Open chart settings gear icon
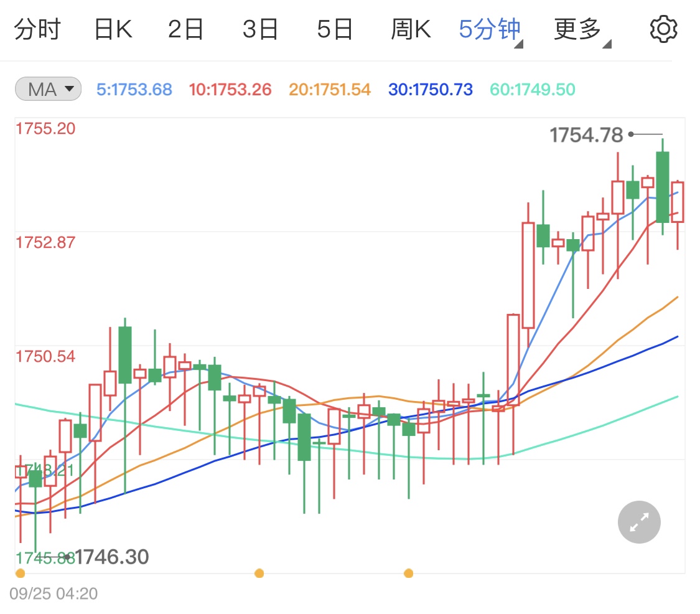This screenshot has width=700, height=614. 663,29
